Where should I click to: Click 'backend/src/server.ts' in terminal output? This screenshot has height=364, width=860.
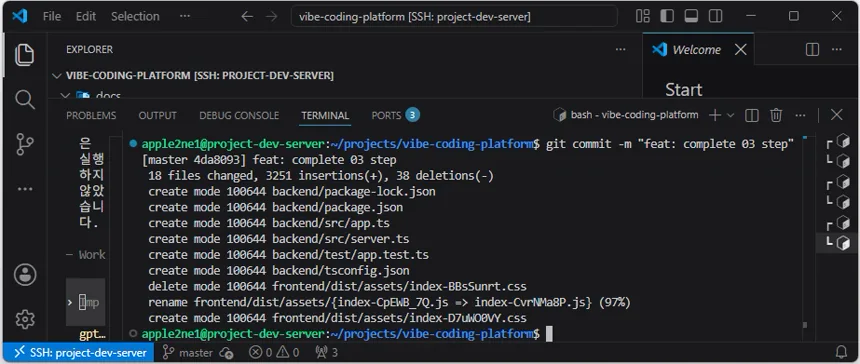click(x=341, y=240)
